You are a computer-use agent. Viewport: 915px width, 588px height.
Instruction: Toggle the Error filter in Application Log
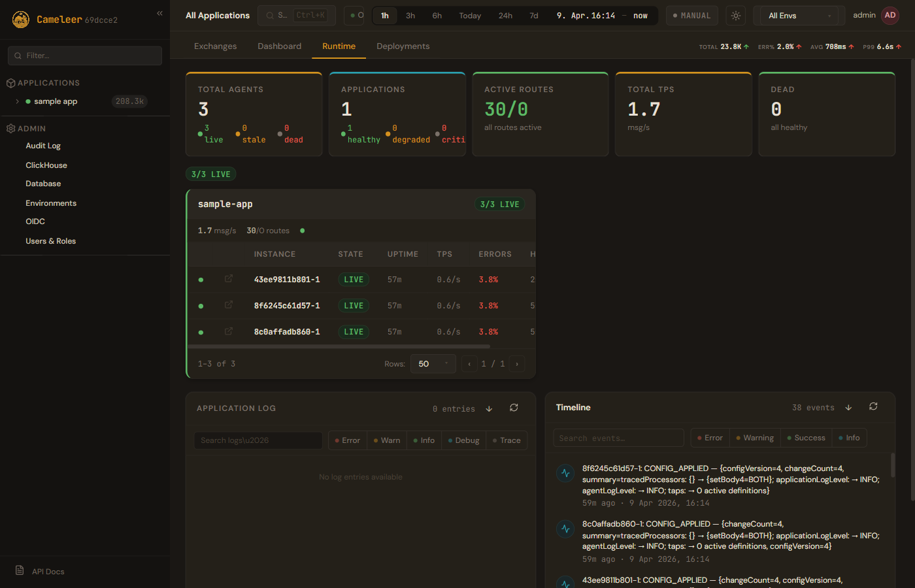point(348,440)
